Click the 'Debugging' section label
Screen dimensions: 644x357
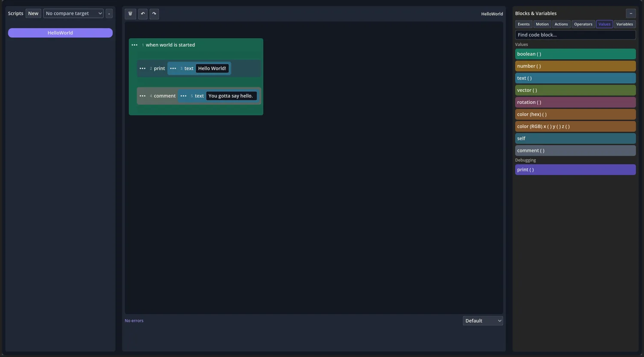click(526, 160)
